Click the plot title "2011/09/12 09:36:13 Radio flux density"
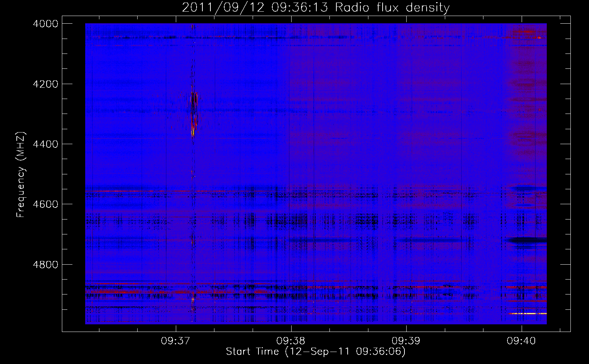 coord(316,7)
